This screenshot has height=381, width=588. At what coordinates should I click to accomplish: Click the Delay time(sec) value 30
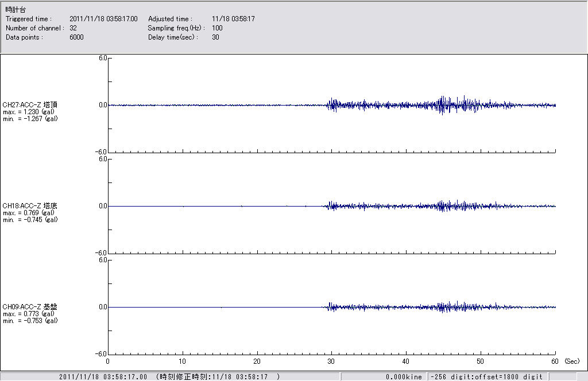point(215,37)
